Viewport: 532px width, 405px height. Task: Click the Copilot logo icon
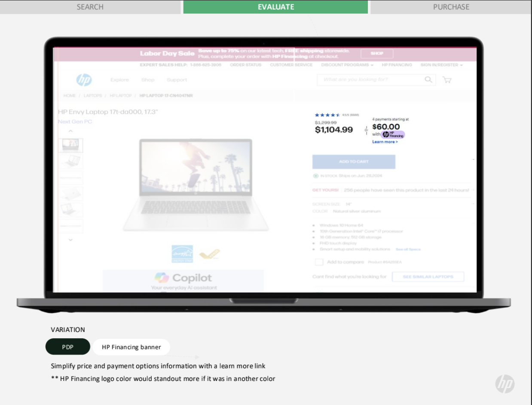pos(162,278)
